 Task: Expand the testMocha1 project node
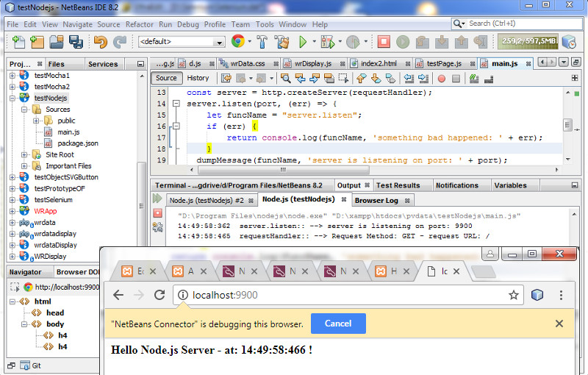(12, 76)
